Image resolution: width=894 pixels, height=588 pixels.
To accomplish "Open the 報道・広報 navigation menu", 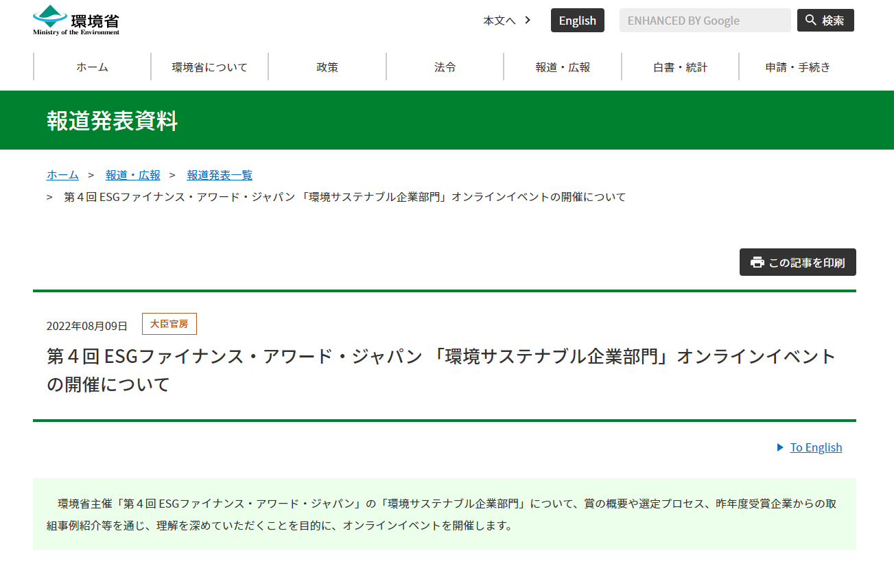I will (563, 67).
